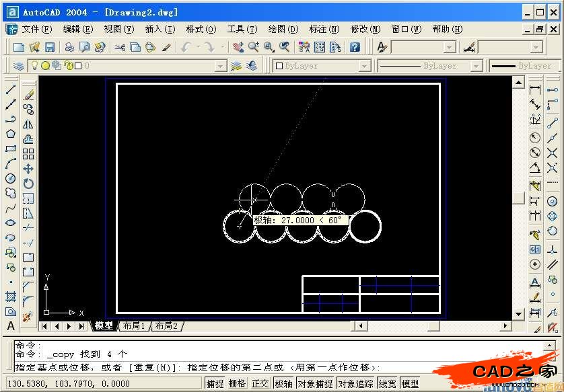Expand the layer list dropdown
The width and height of the screenshot is (564, 392).
pos(220,66)
